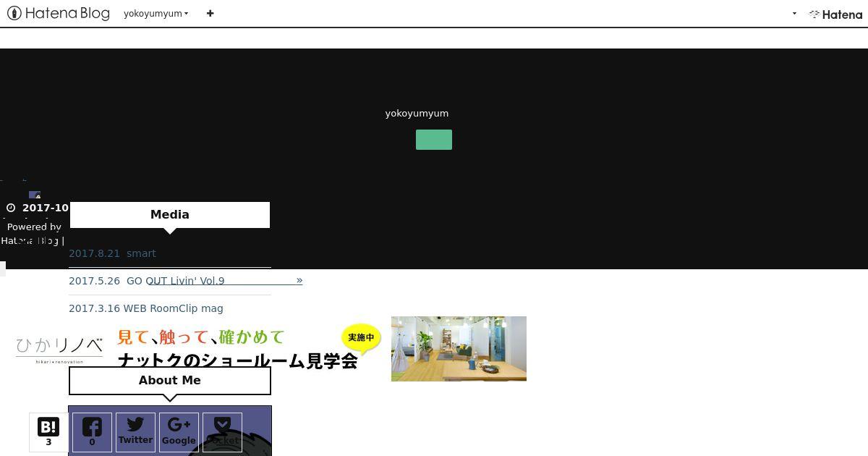Screen dimensions: 868x456
Task: Open the small arrow menu beside Hatena
Action: pyautogui.click(x=794, y=14)
